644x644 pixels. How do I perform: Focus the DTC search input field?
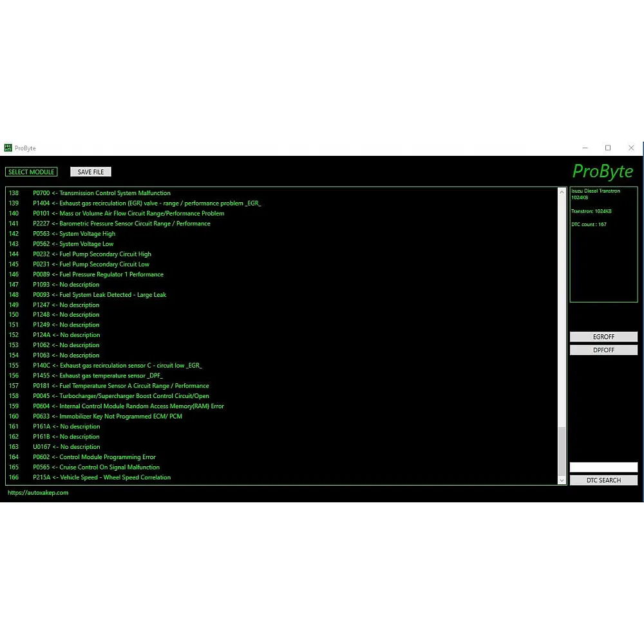[x=603, y=468]
